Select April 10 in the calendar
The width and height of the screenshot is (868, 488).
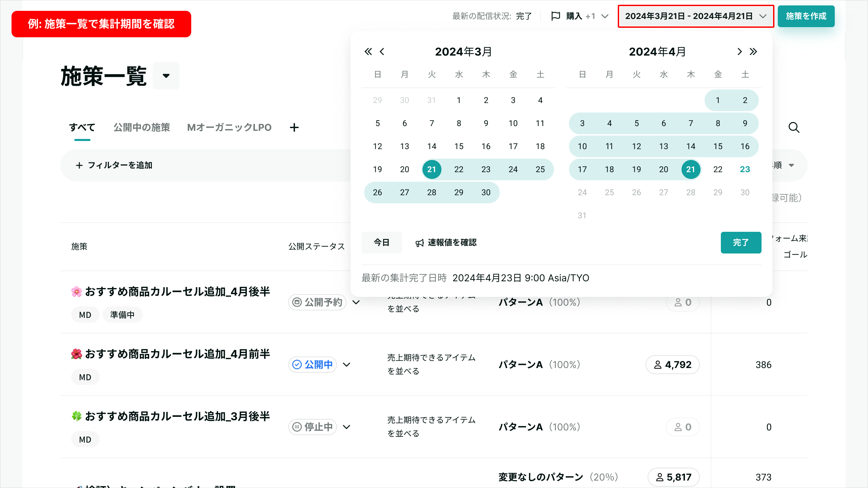click(x=582, y=146)
